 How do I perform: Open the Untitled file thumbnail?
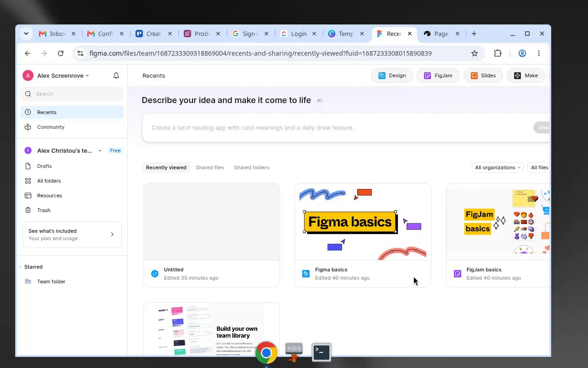point(211,222)
